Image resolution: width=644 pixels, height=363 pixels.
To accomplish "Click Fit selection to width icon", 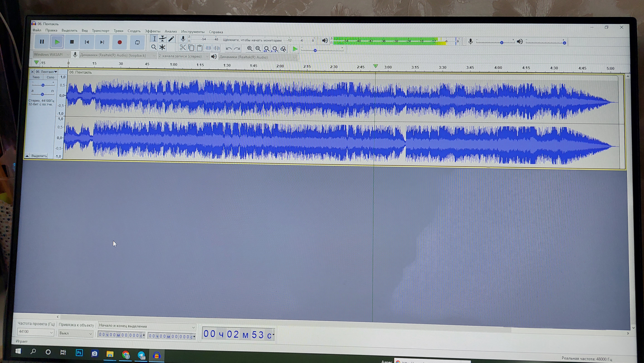I will (x=267, y=49).
